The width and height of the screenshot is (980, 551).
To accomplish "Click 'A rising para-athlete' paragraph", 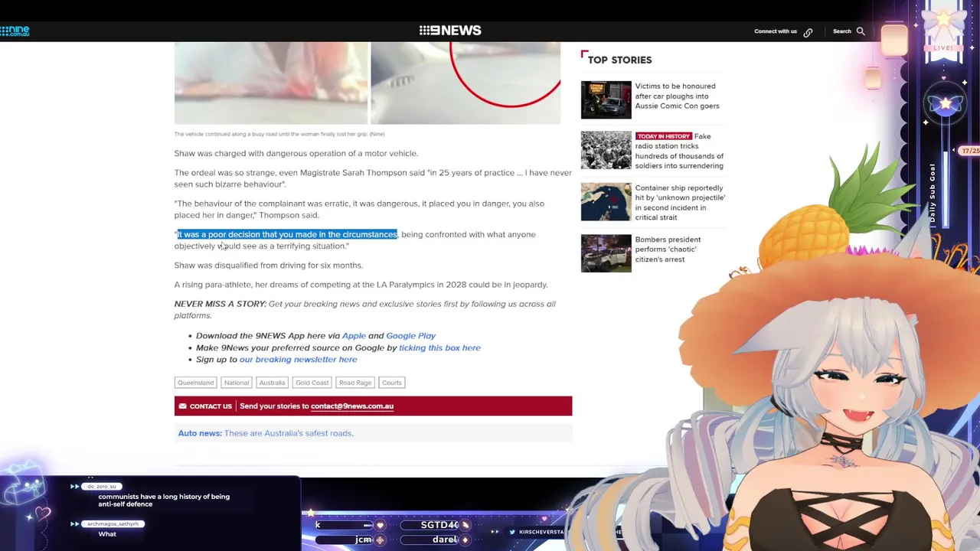I will [x=361, y=285].
